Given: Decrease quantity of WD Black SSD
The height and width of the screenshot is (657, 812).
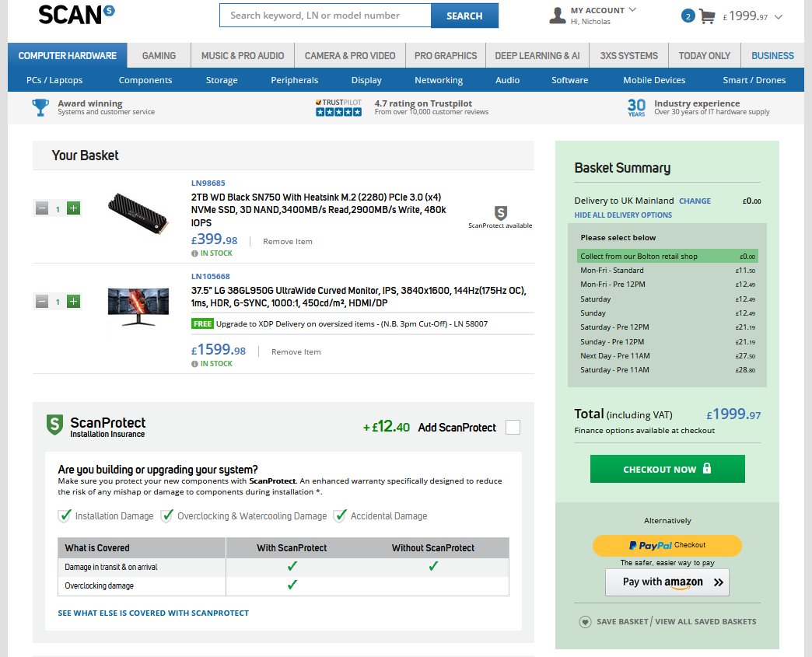Looking at the screenshot, I should click(42, 208).
